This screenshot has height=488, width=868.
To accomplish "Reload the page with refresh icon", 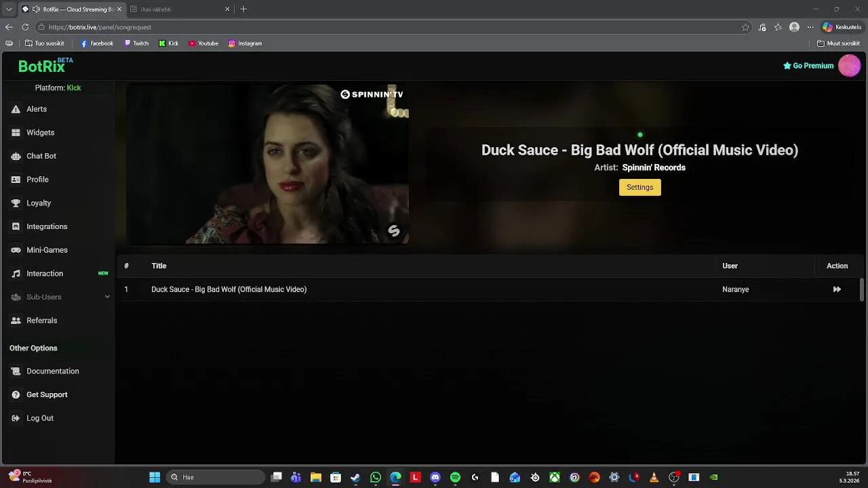I will click(25, 27).
